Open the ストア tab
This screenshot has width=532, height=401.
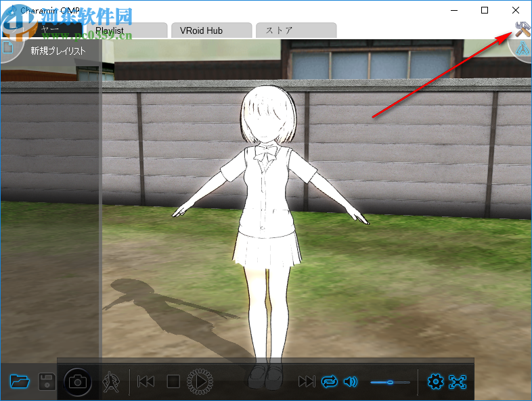(296, 30)
